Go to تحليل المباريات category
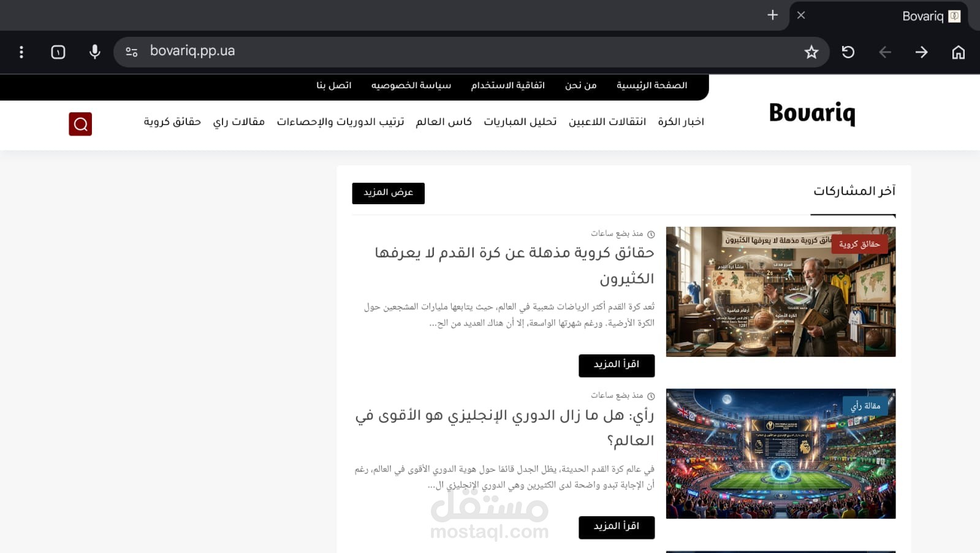Viewport: 980px width, 553px height. tap(520, 122)
